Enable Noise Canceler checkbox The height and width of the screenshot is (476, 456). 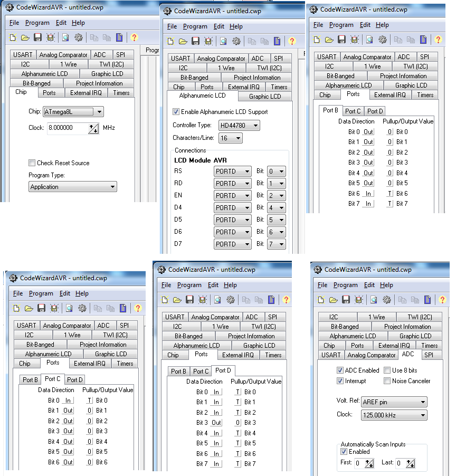pos(387,380)
